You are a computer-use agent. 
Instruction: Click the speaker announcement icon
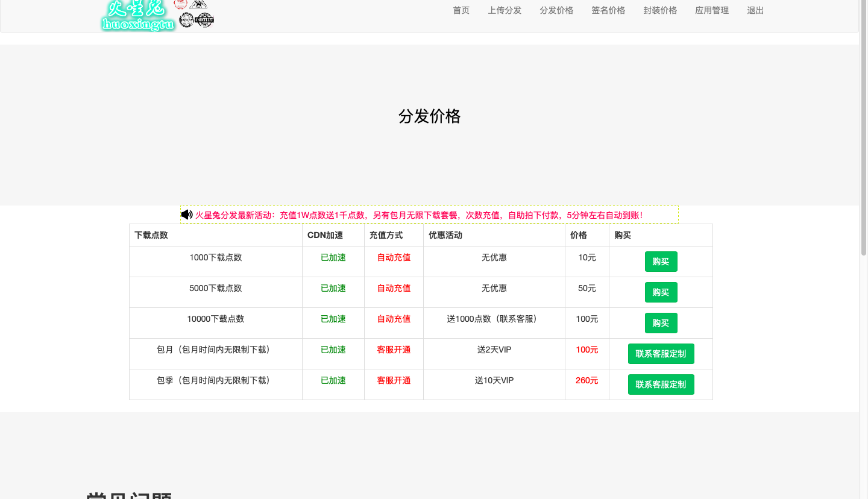pyautogui.click(x=187, y=215)
